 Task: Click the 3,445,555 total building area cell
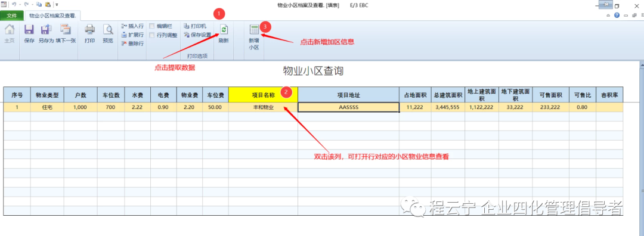(448, 107)
